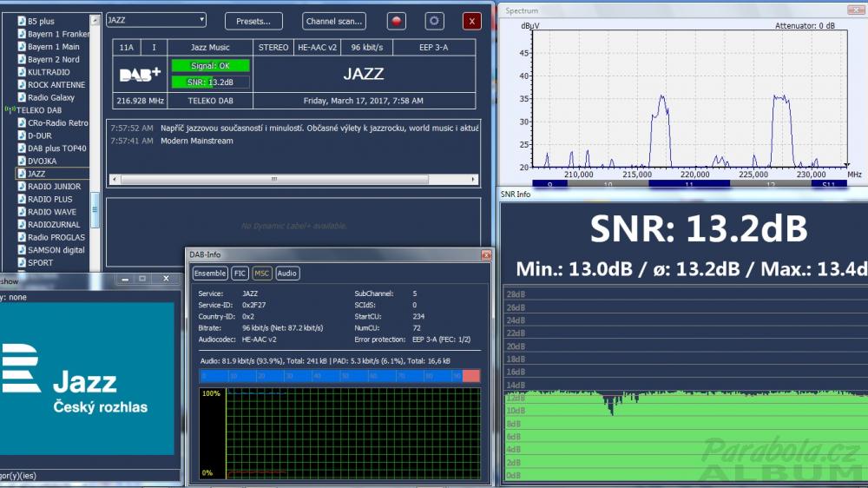Click music note icon beside DVOJKA

pos(22,162)
